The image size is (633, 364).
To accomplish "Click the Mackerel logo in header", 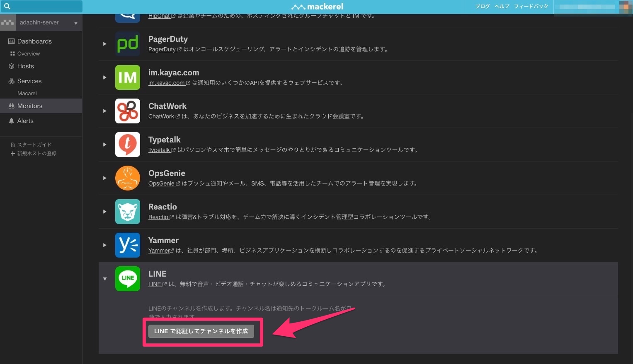I will 317,7.
